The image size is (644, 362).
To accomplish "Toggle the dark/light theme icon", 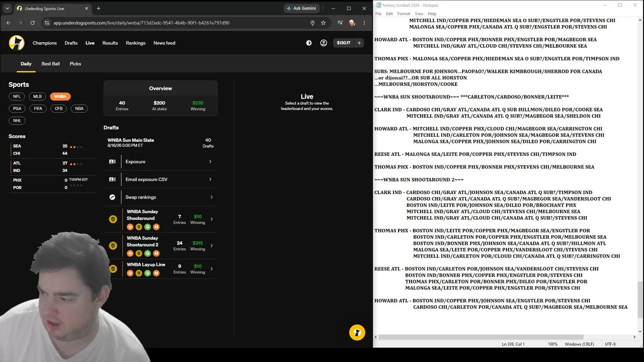I will coord(309,43).
